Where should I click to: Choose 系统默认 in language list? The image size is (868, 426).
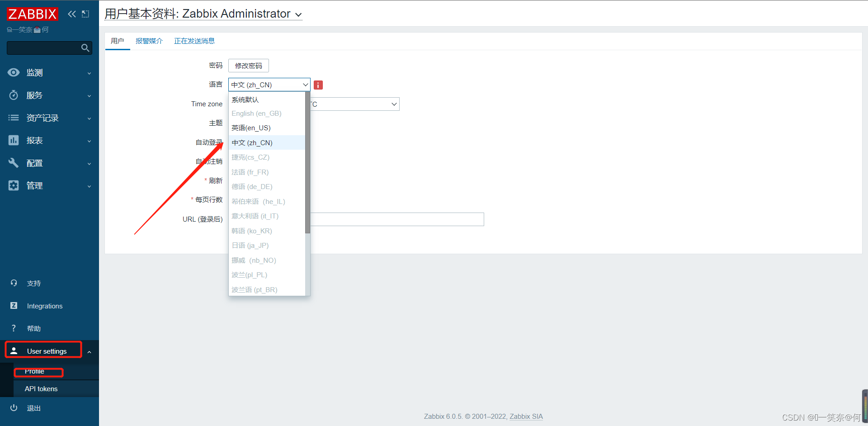267,99
